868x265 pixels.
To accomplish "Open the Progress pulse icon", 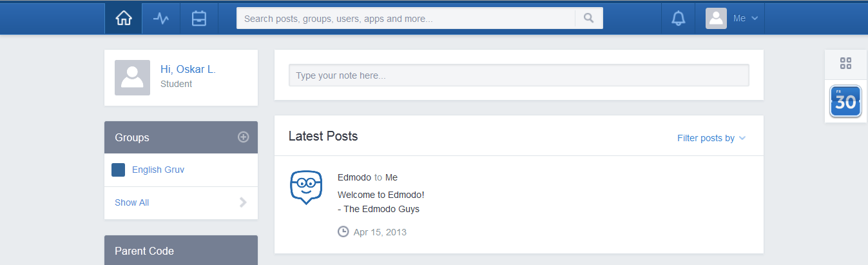I will click(x=160, y=19).
